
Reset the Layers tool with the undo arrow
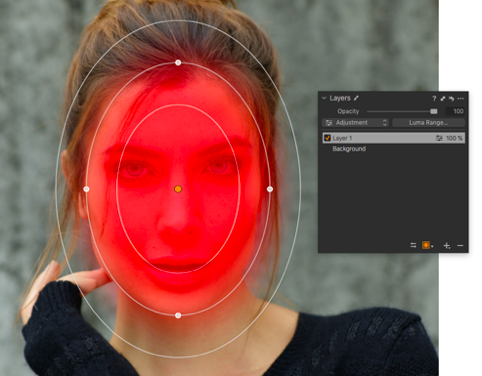tap(451, 98)
